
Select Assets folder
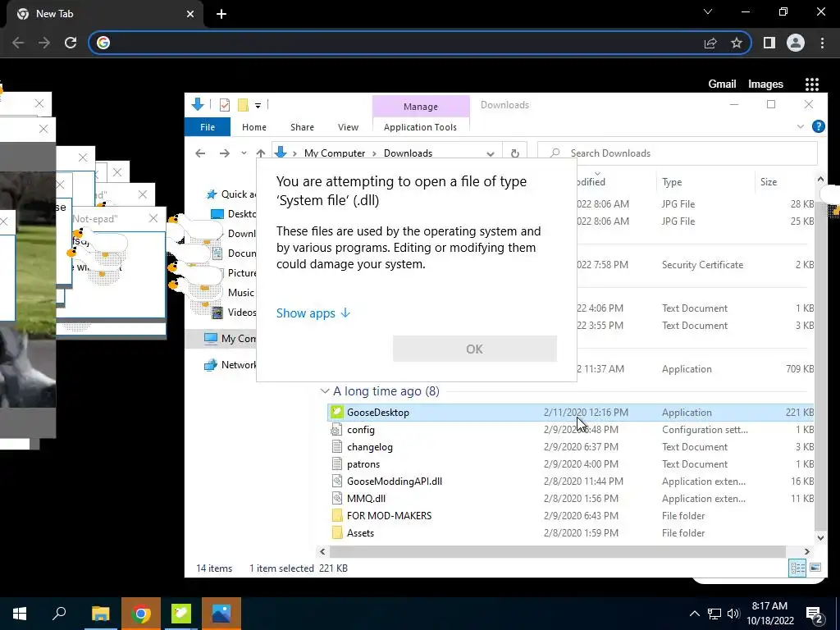tap(571, 533)
